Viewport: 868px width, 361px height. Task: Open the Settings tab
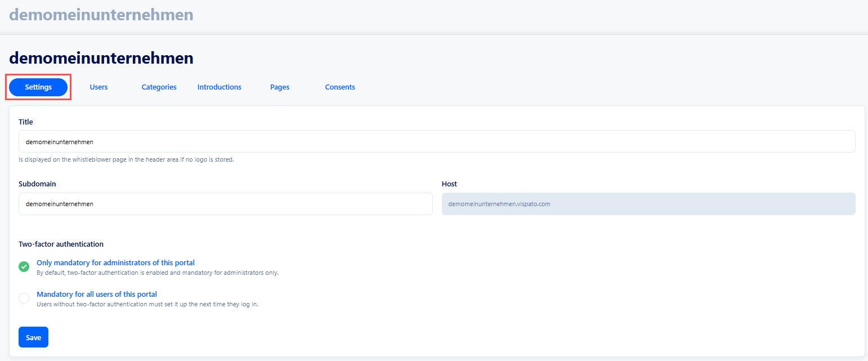click(38, 87)
